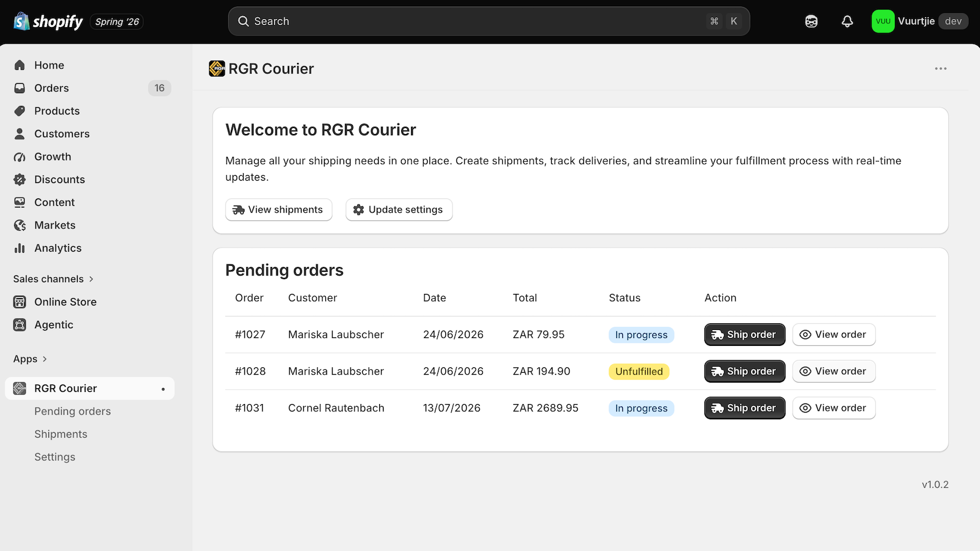Screen dimensions: 980x551
Task: Open the three-dots page actions menu
Action: pos(941,69)
